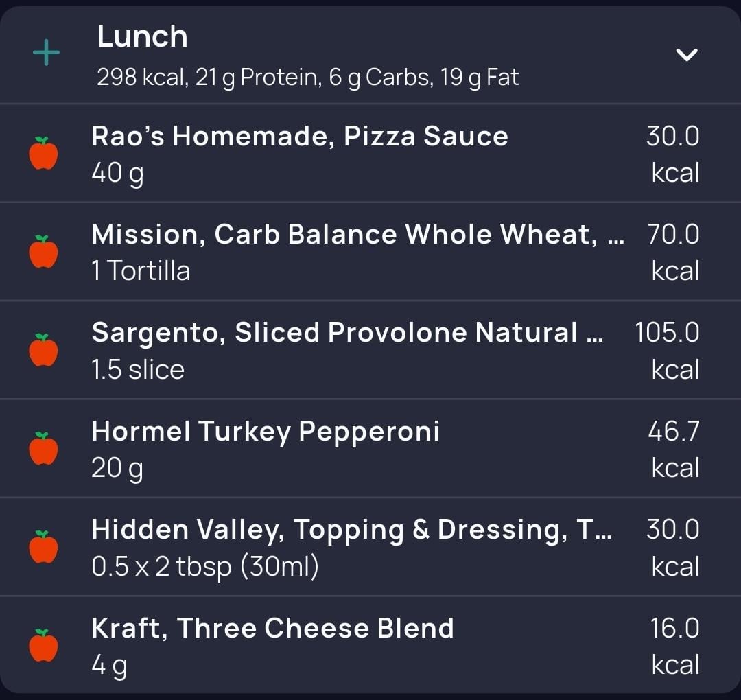Tap the plus icon to add lunch food
This screenshot has width=741, height=700.
(47, 52)
